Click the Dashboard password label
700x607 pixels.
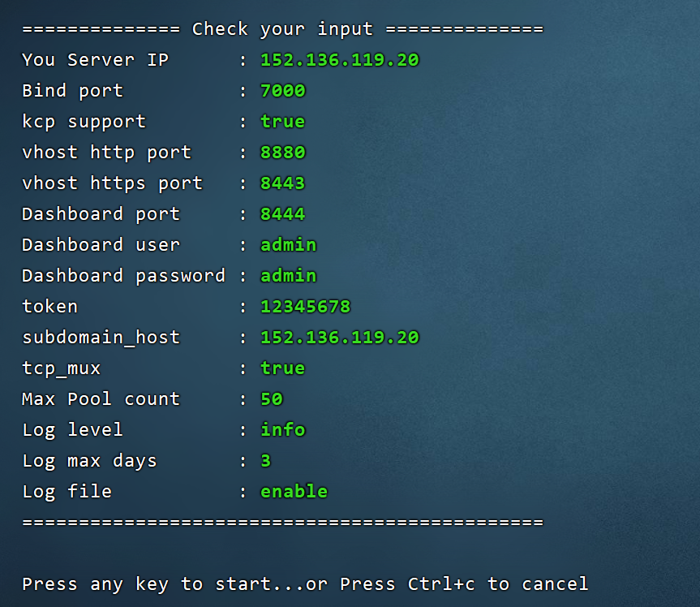point(124,276)
